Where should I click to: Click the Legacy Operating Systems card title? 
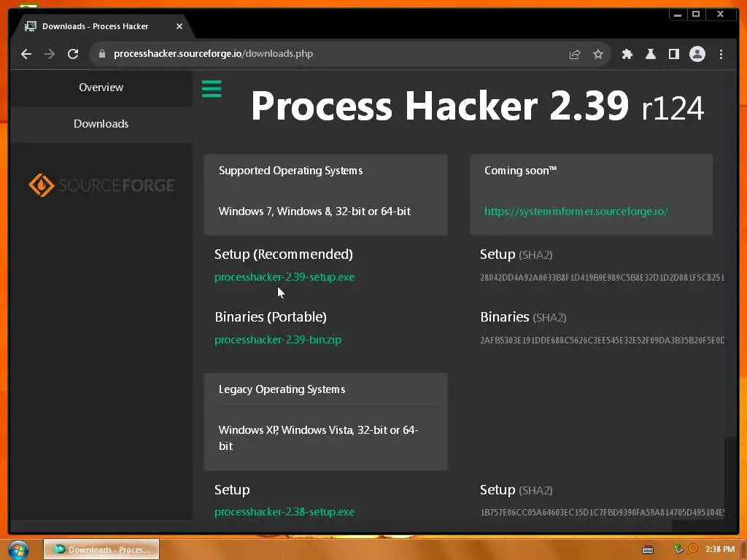[282, 389]
